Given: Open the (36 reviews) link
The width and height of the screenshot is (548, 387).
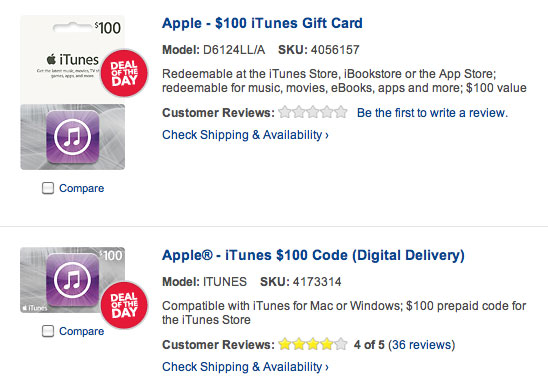Looking at the screenshot, I should 421,345.
